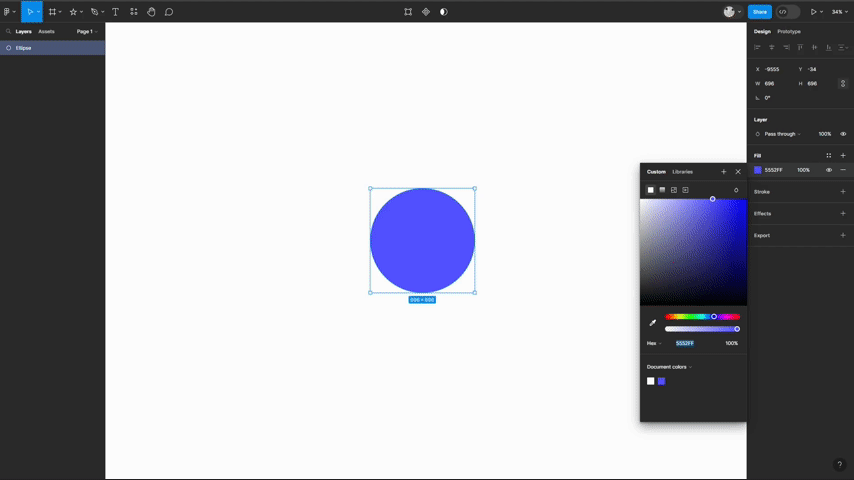854x480 pixels.
Task: Select the Frame tool
Action: pos(52,11)
